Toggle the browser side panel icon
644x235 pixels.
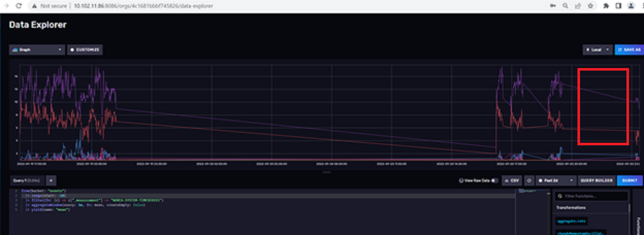point(618,6)
